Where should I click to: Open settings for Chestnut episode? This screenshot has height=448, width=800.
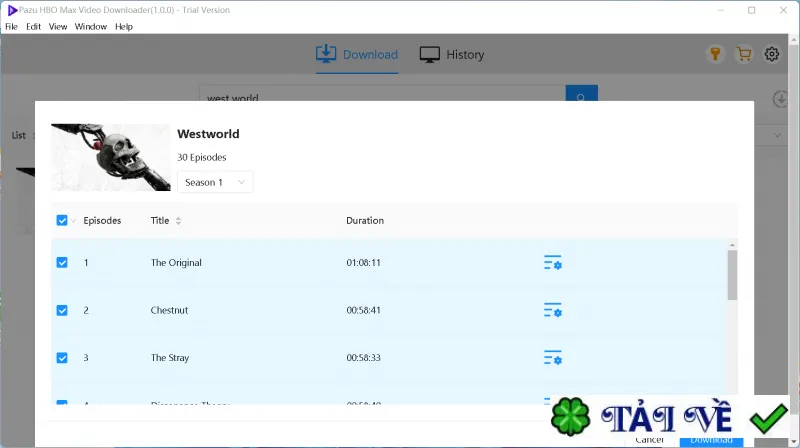point(553,310)
